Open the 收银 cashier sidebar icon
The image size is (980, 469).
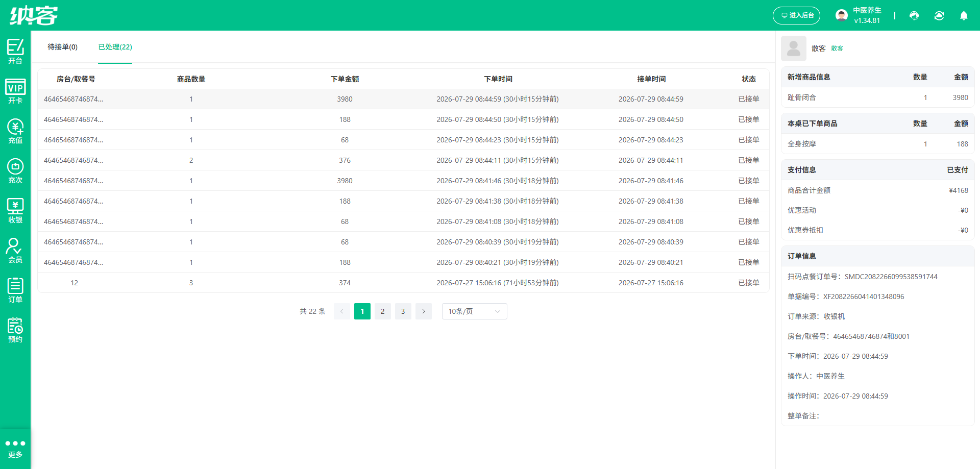pyautogui.click(x=15, y=210)
